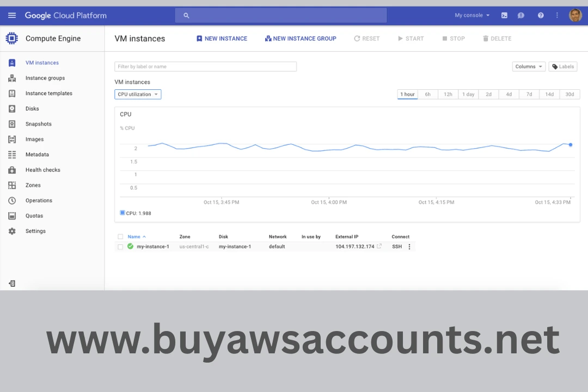The height and width of the screenshot is (392, 588).
Task: Click the green running status icon
Action: click(130, 247)
